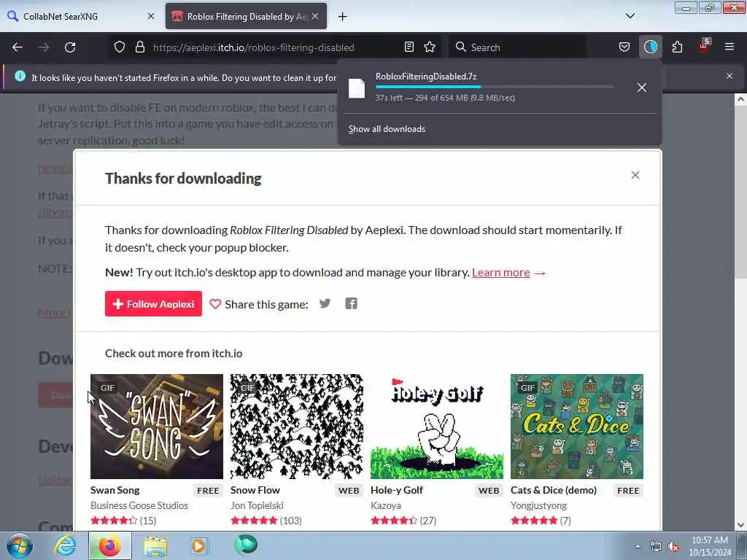This screenshot has width=747, height=560.
Task: Click the vertical scrollbar thumb
Action: pyautogui.click(x=740, y=192)
